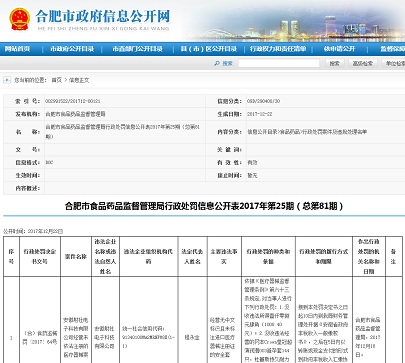Click the 暂无 expiry time value
Image resolution: width=405 pixels, height=363 pixels.
pyautogui.click(x=252, y=175)
